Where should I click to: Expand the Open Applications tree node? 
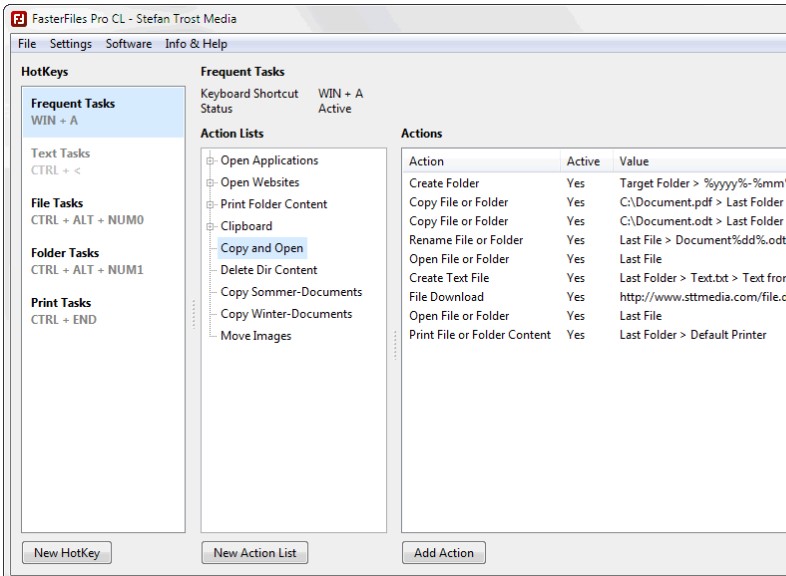(x=211, y=161)
